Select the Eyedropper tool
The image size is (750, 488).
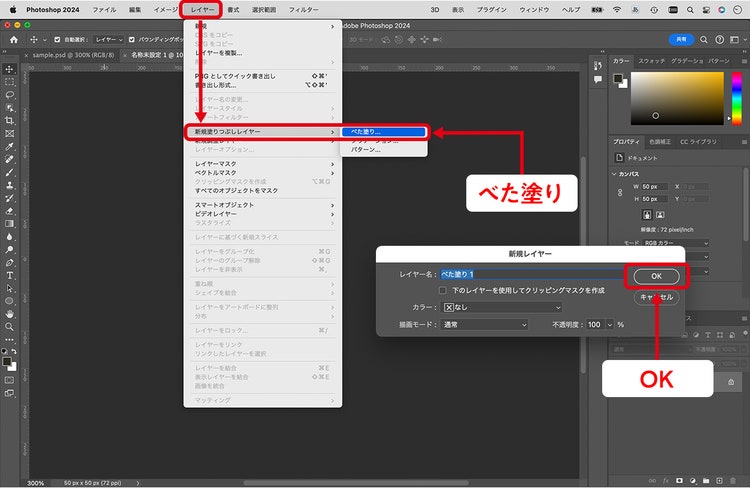[9, 146]
